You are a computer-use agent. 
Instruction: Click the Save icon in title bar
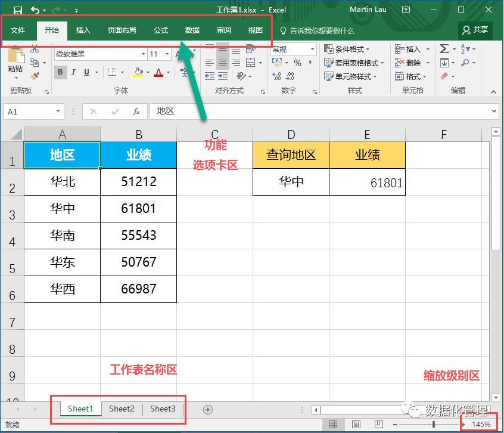[17, 10]
